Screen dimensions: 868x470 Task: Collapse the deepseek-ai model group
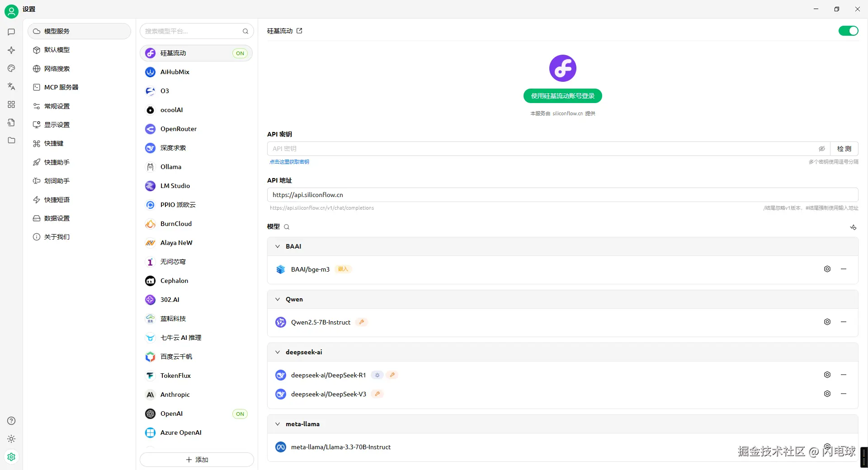click(x=278, y=352)
